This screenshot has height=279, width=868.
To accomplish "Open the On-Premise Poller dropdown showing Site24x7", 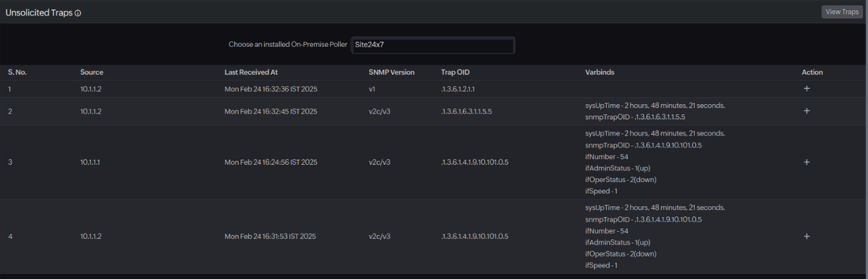I will (x=433, y=45).
